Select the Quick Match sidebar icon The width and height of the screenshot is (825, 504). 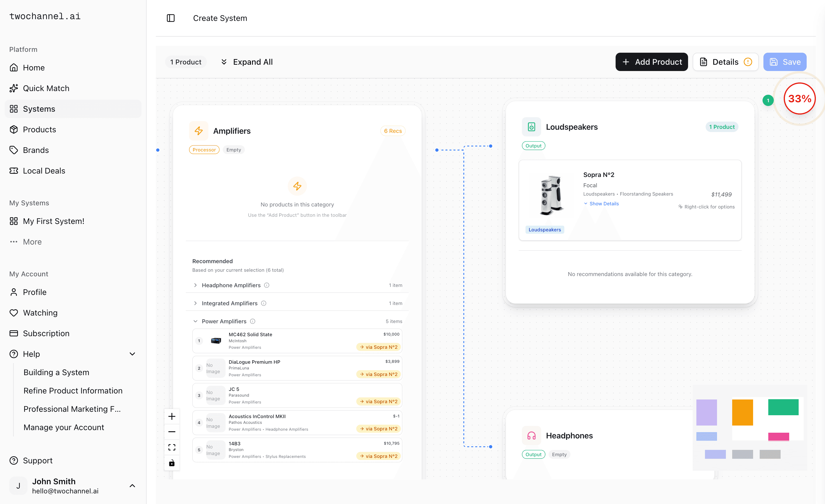(14, 88)
